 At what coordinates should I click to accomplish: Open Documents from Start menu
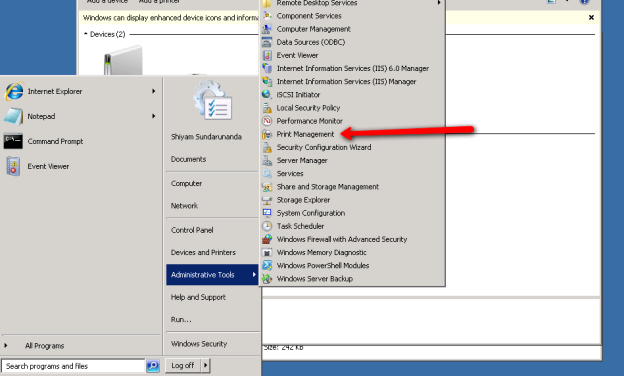[188, 159]
